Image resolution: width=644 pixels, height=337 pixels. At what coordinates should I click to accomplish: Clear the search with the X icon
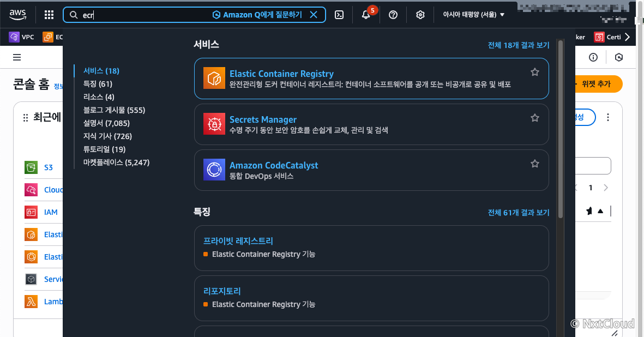(314, 15)
